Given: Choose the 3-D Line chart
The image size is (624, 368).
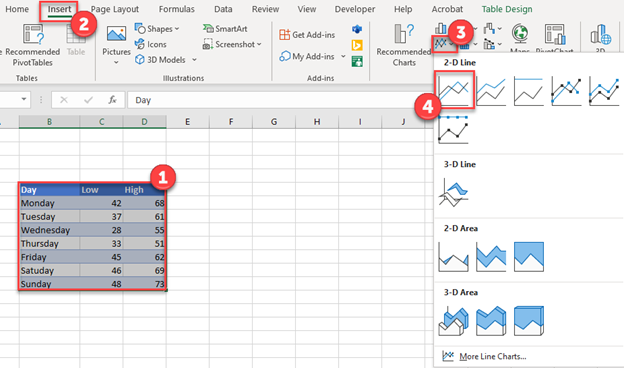Looking at the screenshot, I should click(x=454, y=192).
